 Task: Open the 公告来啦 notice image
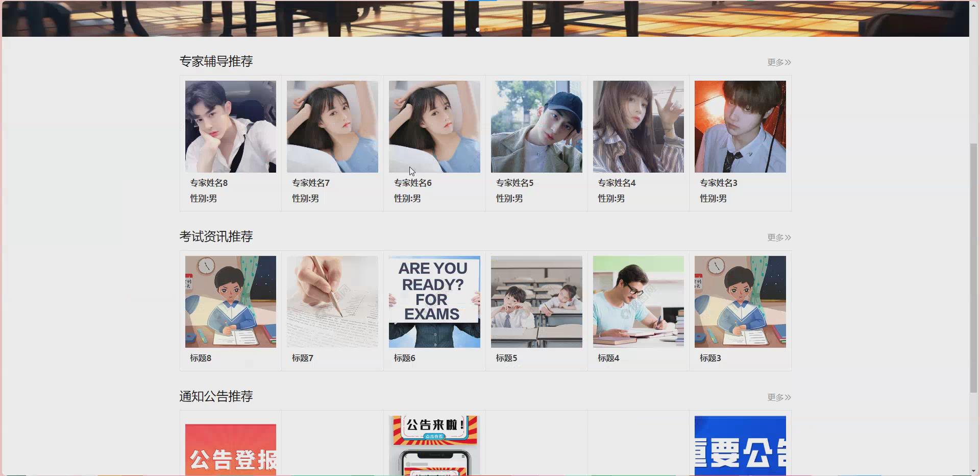click(434, 446)
